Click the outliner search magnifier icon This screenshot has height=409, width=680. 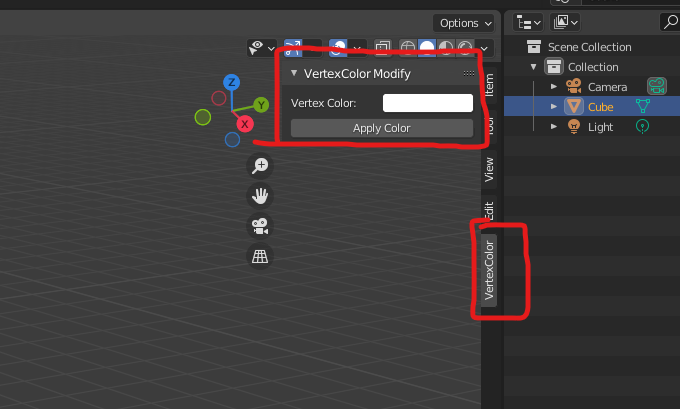point(670,22)
